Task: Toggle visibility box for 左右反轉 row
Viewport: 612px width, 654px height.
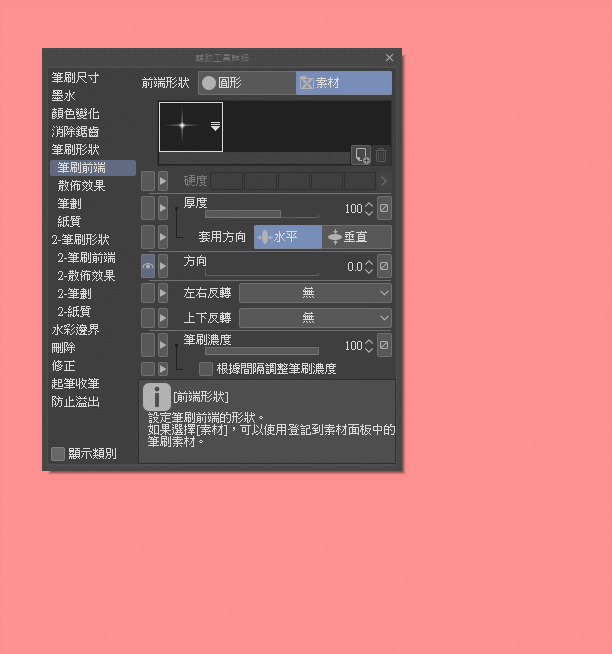Action: (x=148, y=293)
